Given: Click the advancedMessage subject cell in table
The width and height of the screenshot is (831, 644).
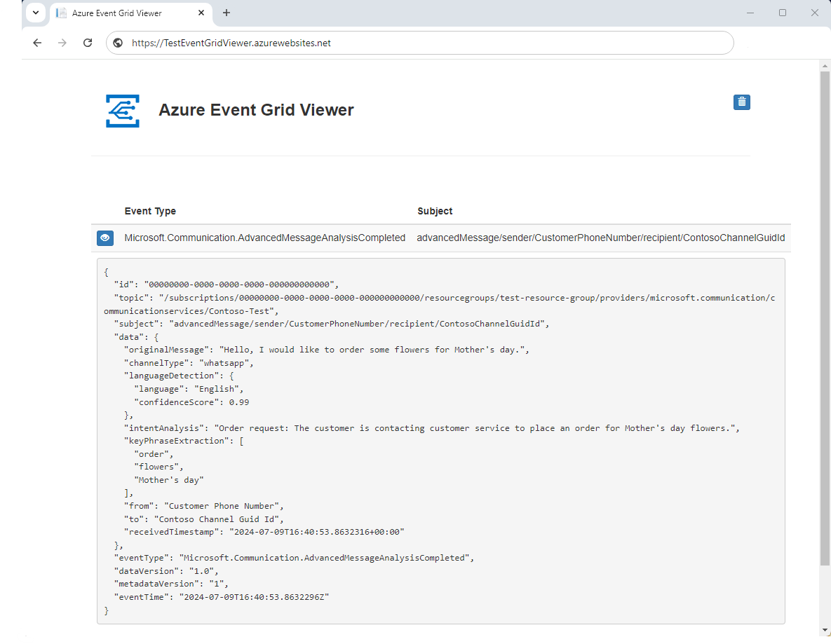Looking at the screenshot, I should point(600,238).
